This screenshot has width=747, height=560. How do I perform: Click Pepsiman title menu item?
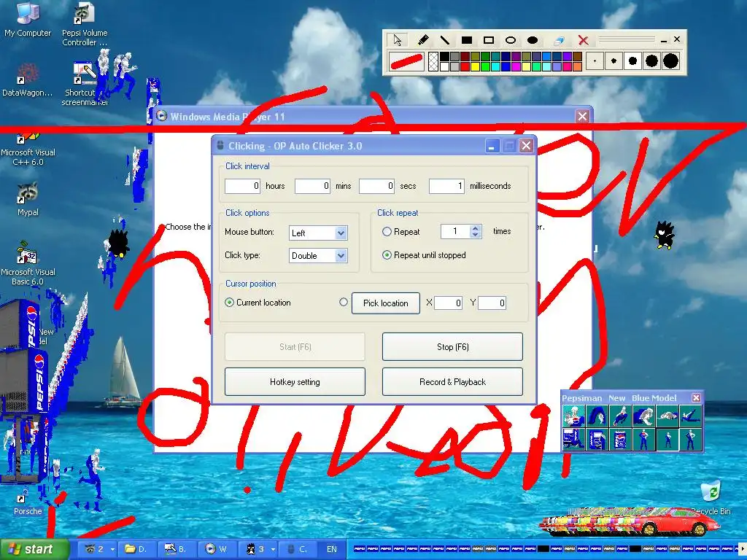(581, 398)
